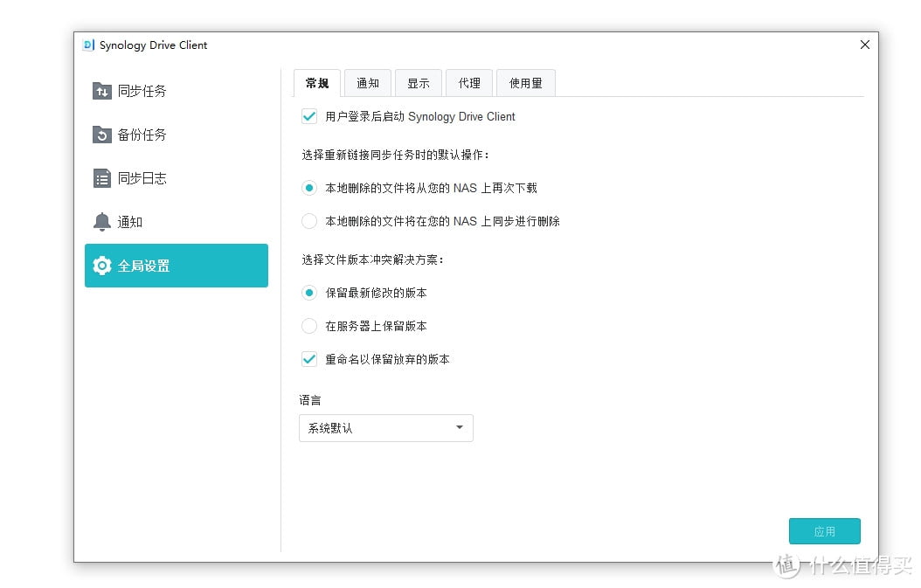Viewport: 921px width, 588px height.
Task: Choose 在服务器上保留版本 option
Action: pyautogui.click(x=309, y=325)
